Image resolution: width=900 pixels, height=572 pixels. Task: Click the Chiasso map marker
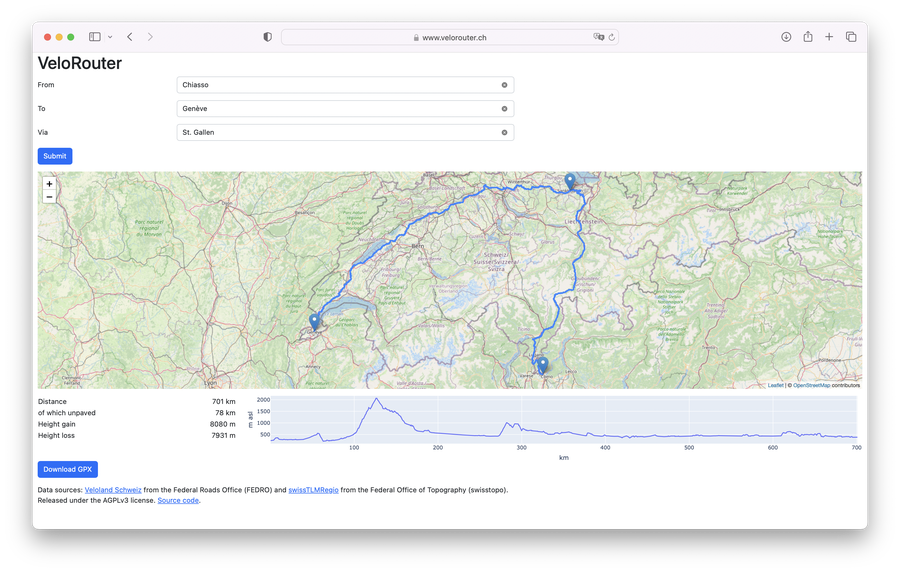(x=543, y=365)
